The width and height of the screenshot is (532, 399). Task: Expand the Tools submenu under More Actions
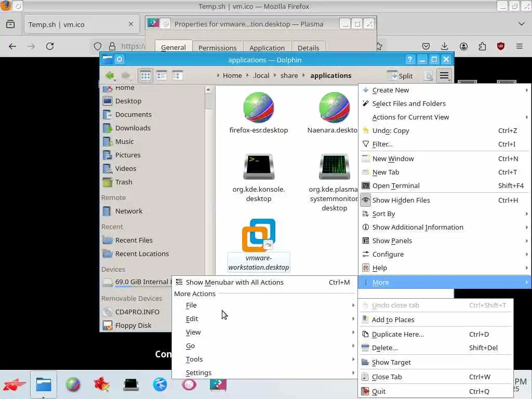click(x=264, y=360)
